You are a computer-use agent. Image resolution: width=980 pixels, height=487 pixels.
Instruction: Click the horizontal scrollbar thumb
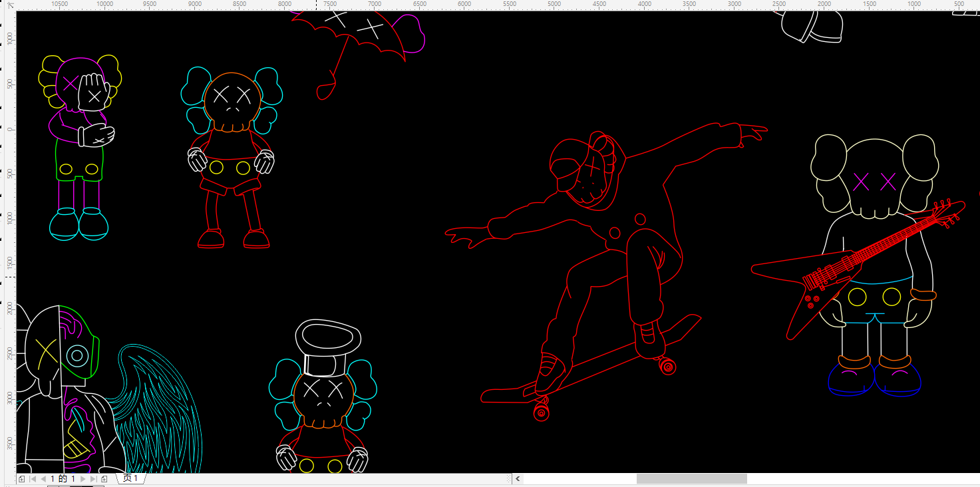pyautogui.click(x=692, y=479)
